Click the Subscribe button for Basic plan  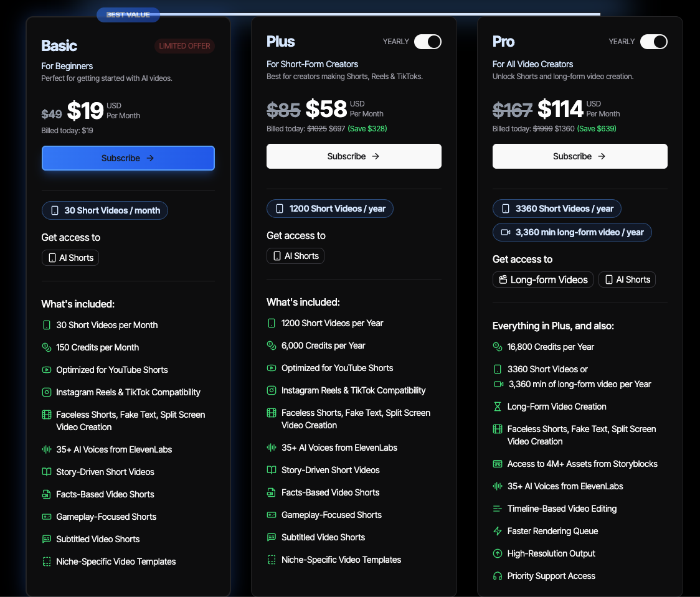tap(128, 158)
